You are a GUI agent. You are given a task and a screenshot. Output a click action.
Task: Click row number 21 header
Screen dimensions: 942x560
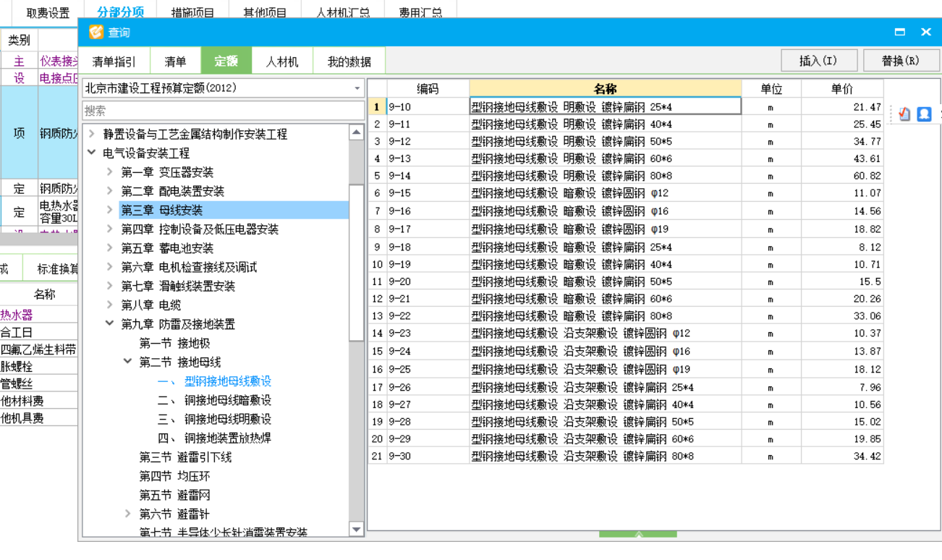[x=377, y=457]
